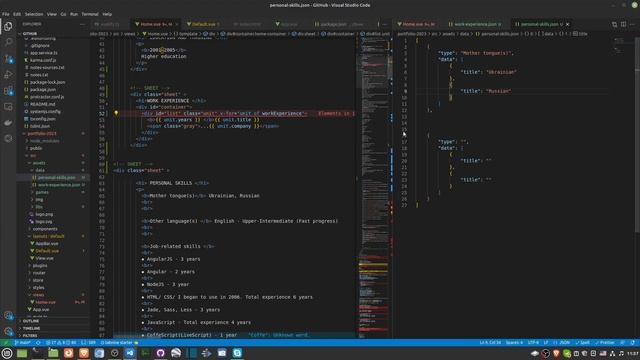Open Run and Debug view
The width and height of the screenshot is (640, 360).
pos(8,75)
